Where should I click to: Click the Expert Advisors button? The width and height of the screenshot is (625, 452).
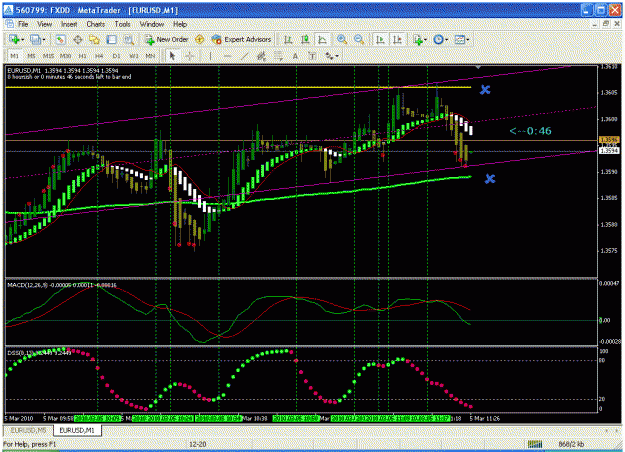click(242, 39)
